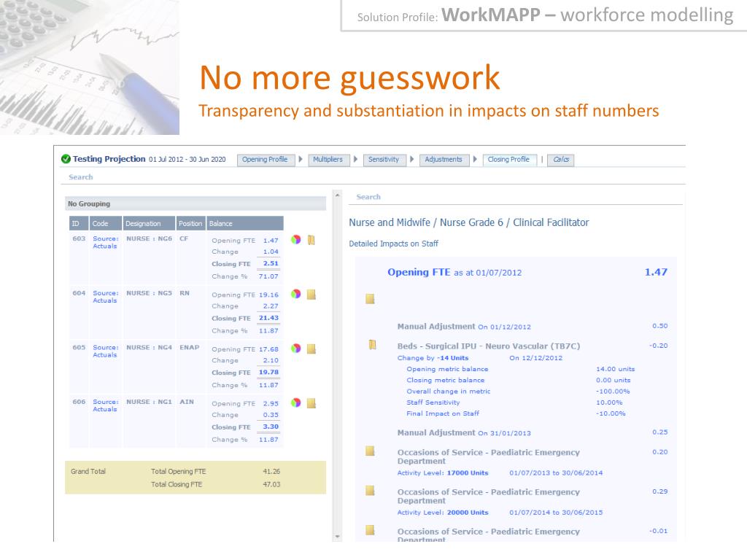Click Manual Adjustment on 31/01/2013 entry

(x=464, y=433)
